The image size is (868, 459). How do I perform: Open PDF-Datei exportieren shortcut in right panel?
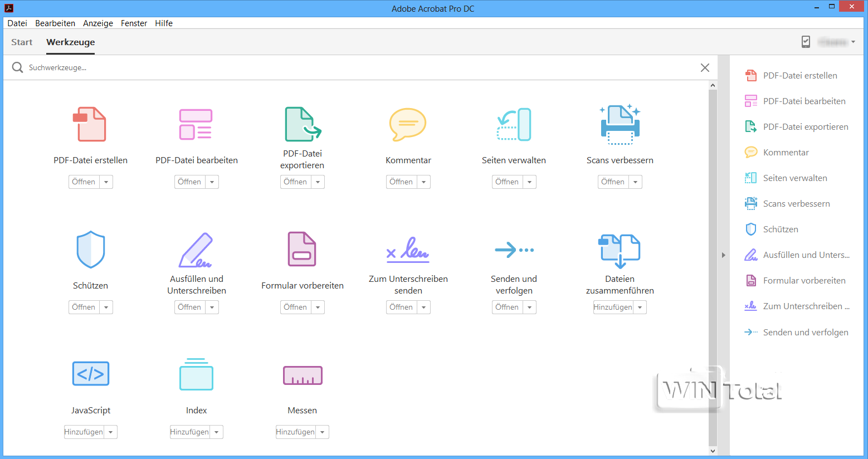[x=796, y=127]
